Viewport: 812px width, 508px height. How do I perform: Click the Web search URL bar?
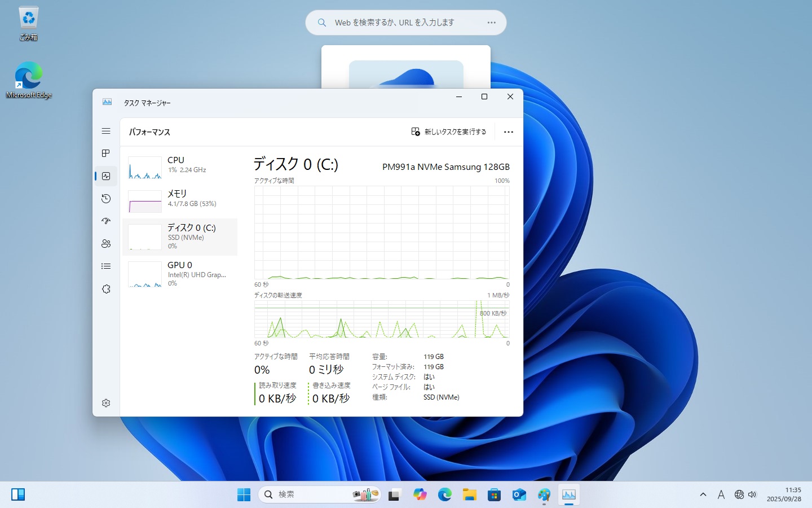(405, 23)
